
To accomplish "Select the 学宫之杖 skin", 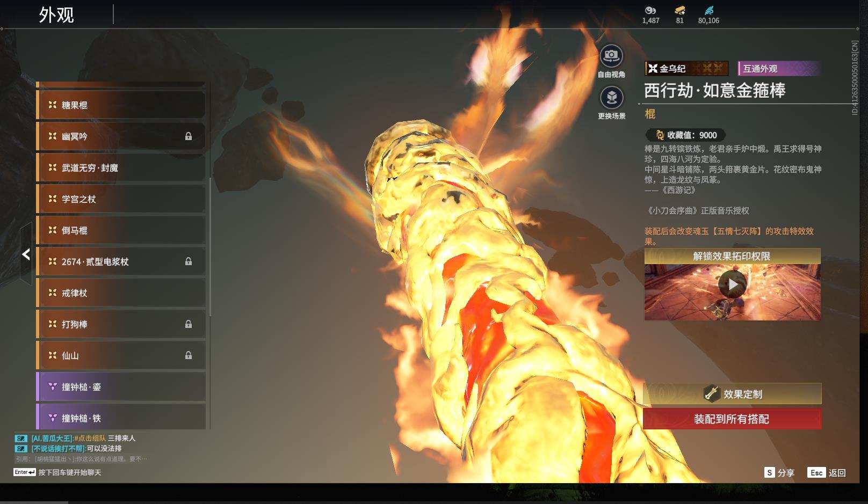I will point(121,199).
